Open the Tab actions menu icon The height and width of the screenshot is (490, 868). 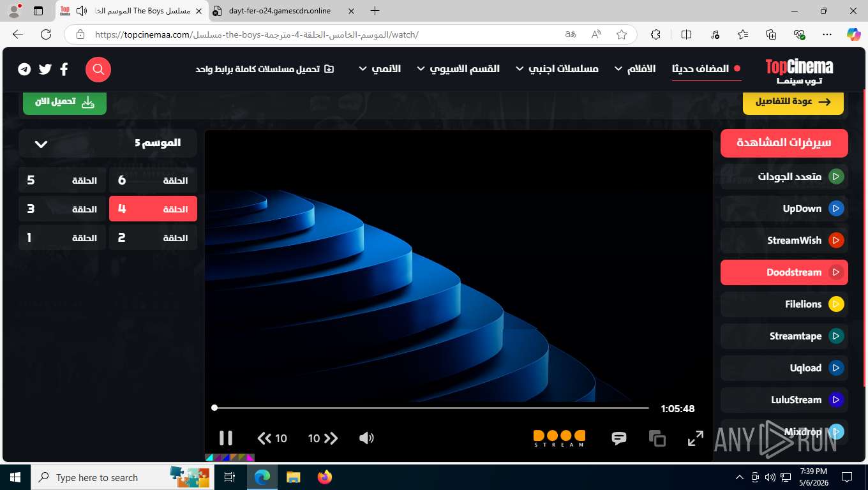pos(38,11)
